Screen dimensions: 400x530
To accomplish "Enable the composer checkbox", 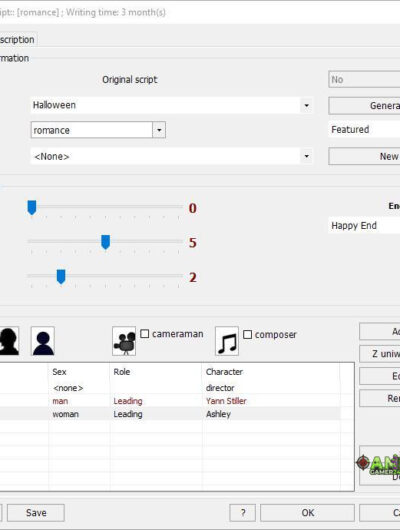I will pyautogui.click(x=248, y=335).
